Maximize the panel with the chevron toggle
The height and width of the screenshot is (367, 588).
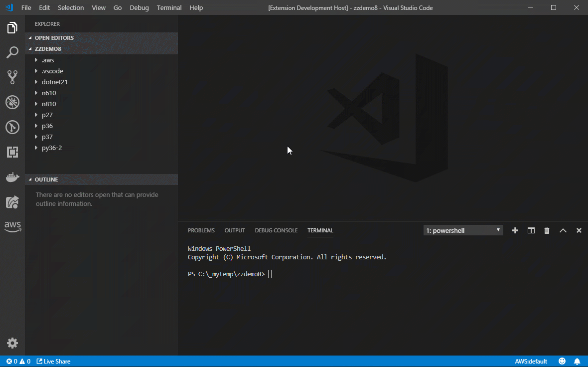tap(563, 230)
